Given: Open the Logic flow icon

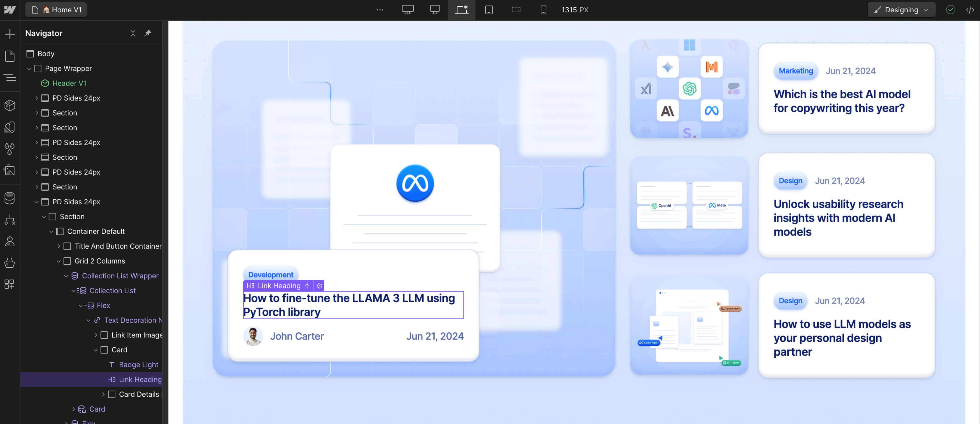Looking at the screenshot, I should (x=10, y=220).
